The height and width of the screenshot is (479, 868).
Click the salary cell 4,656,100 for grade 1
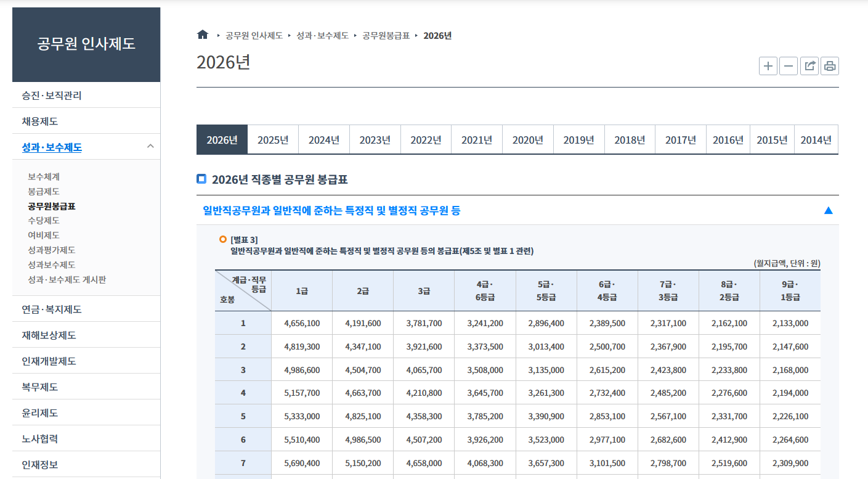[302, 322]
